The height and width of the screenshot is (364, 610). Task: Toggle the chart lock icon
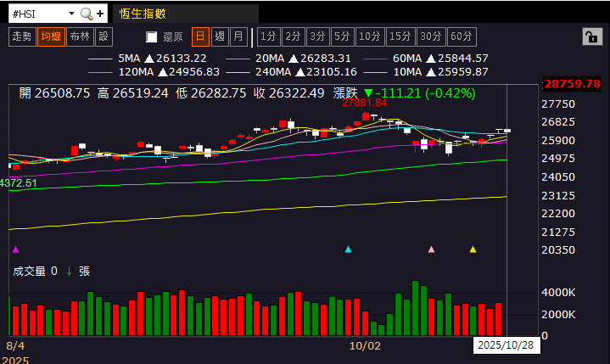pos(592,37)
